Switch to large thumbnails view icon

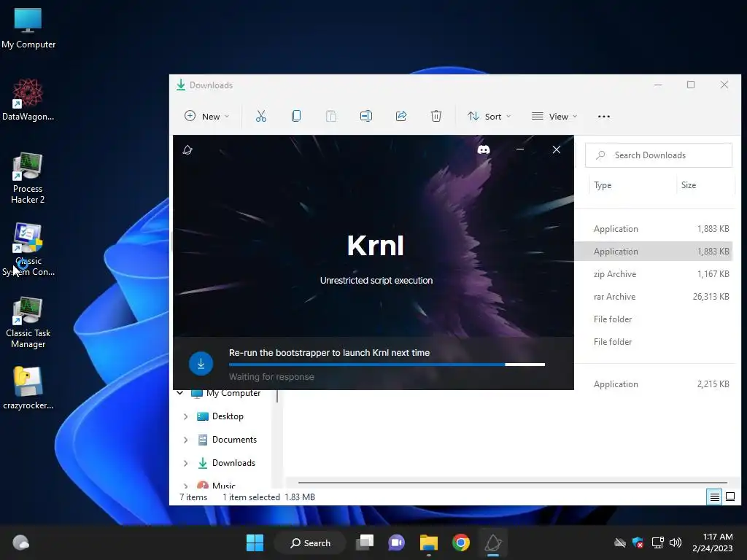point(729,497)
